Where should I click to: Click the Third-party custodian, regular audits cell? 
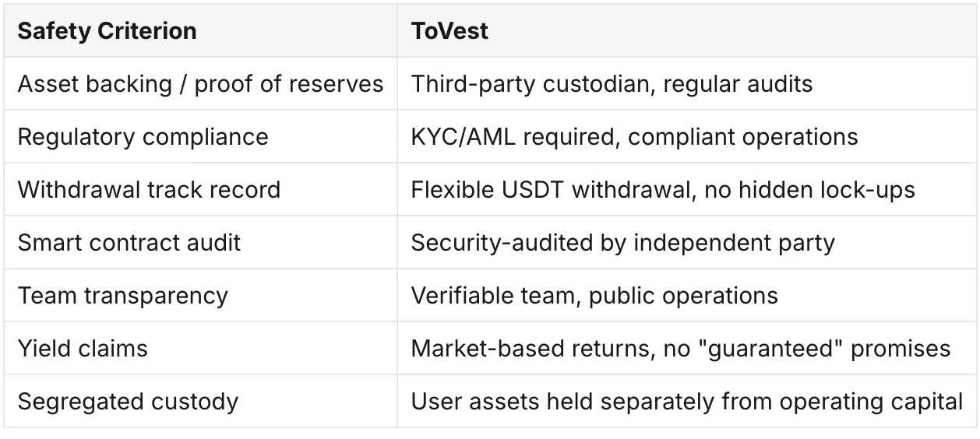click(x=686, y=83)
